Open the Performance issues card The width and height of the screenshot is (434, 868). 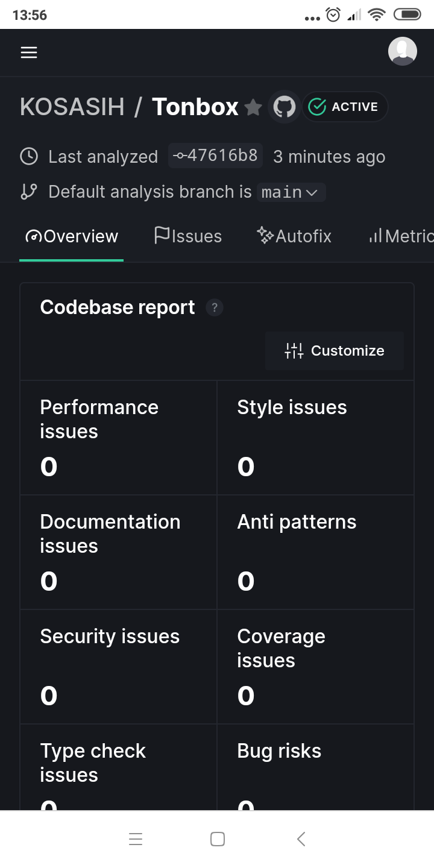pos(118,438)
